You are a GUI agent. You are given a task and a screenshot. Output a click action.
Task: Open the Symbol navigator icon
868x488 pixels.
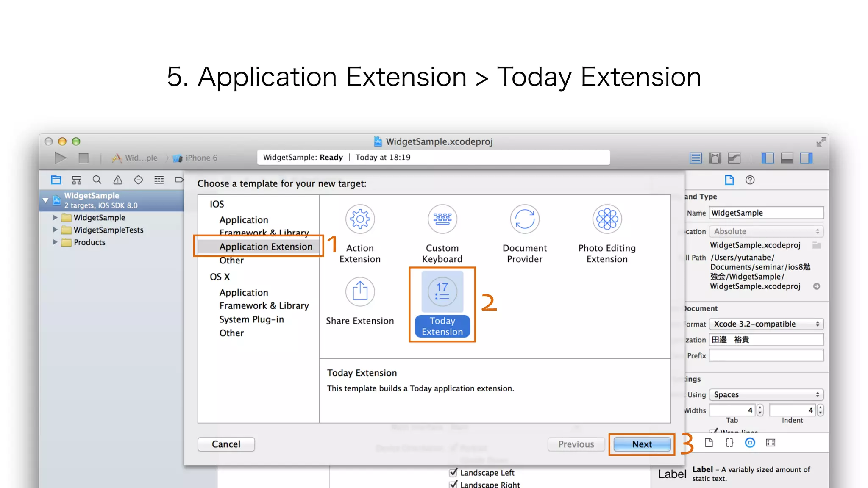click(76, 180)
